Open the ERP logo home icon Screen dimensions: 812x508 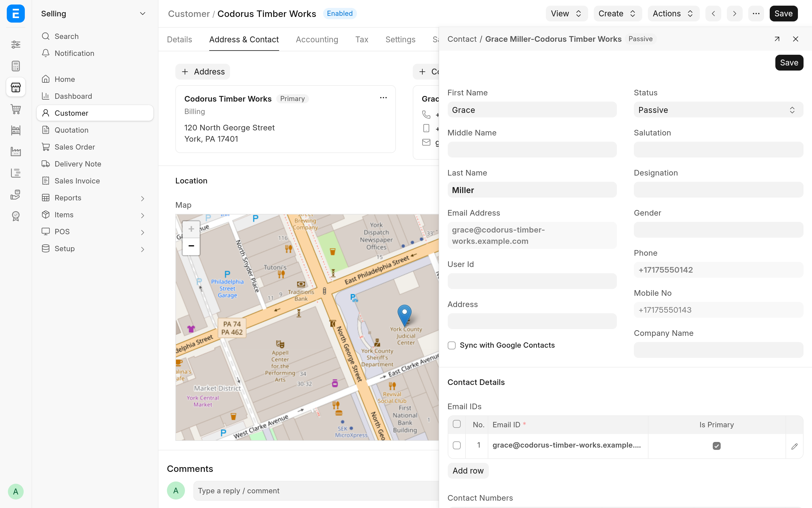tap(16, 14)
